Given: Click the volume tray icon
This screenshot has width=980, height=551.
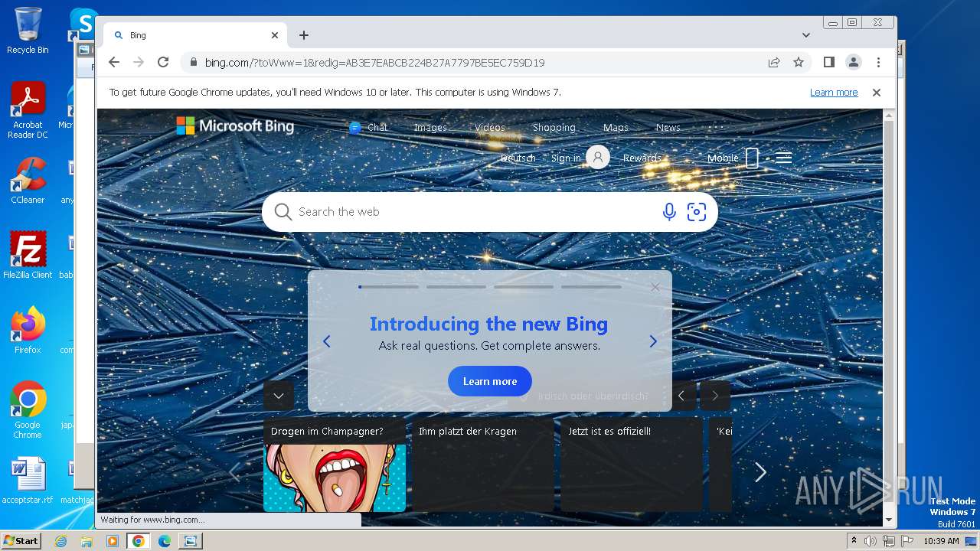Looking at the screenshot, I should (x=871, y=540).
